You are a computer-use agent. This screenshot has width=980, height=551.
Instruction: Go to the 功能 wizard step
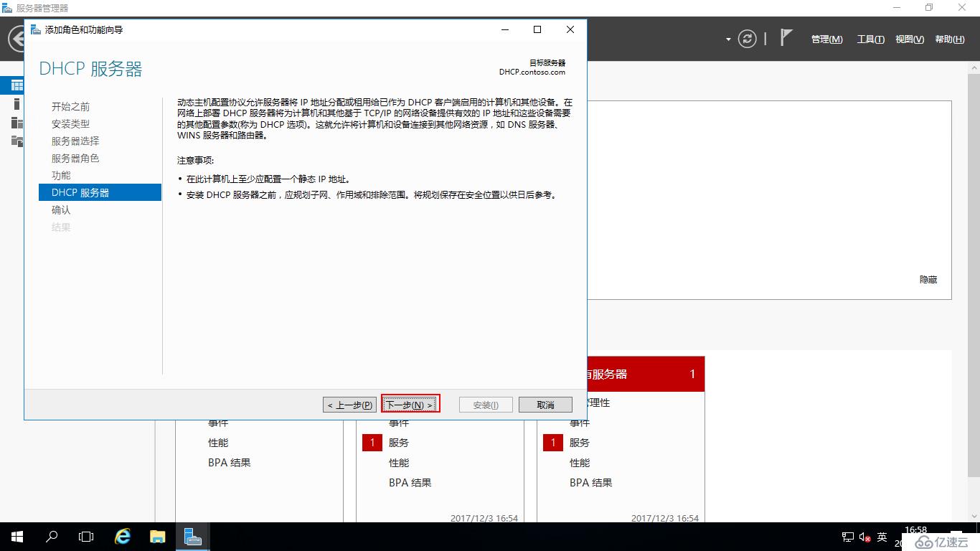coord(61,176)
